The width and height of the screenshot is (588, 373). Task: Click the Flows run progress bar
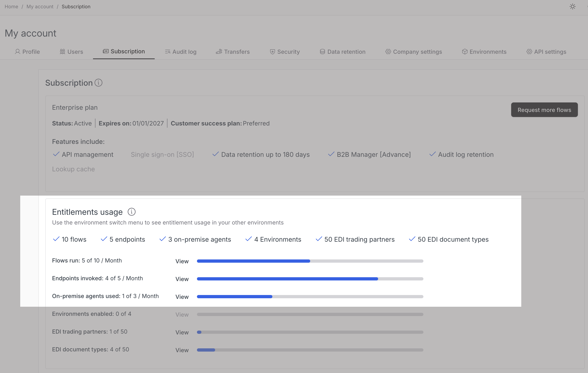pyautogui.click(x=310, y=261)
